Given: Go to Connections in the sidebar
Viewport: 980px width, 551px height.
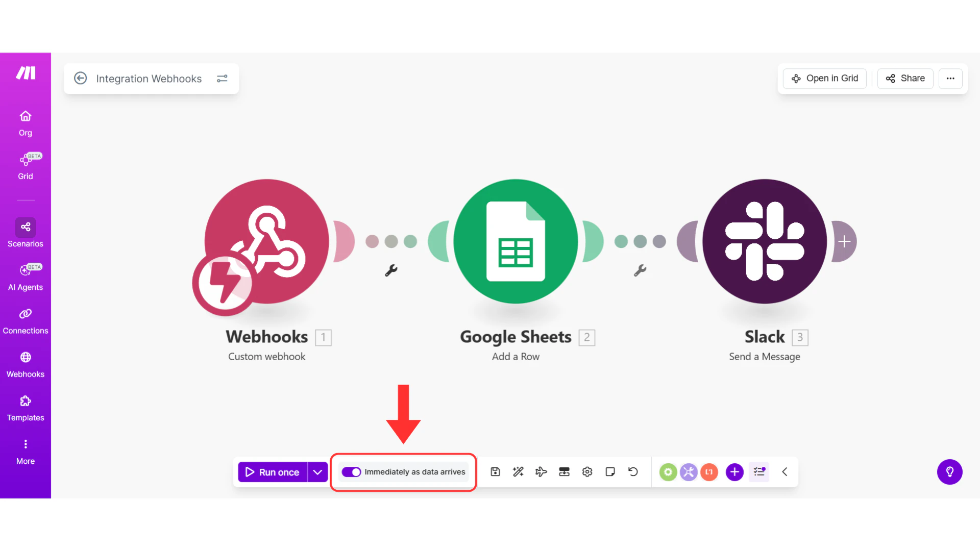Looking at the screenshot, I should [26, 321].
